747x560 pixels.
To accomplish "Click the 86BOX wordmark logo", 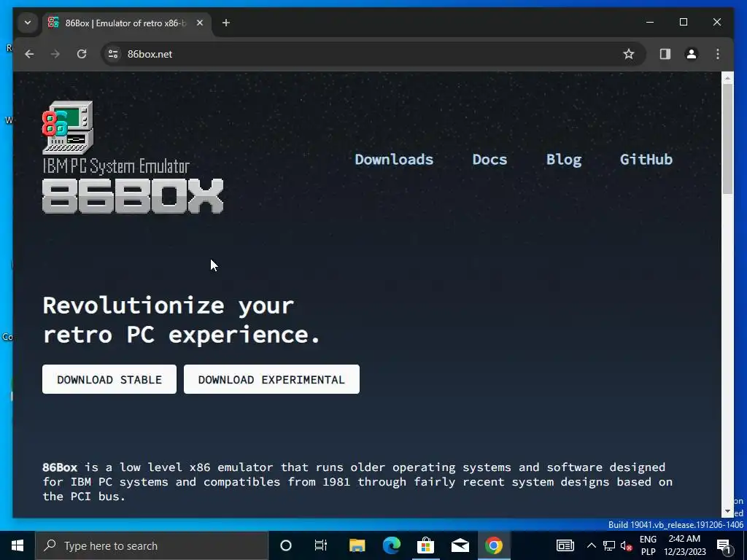I will pos(133,195).
